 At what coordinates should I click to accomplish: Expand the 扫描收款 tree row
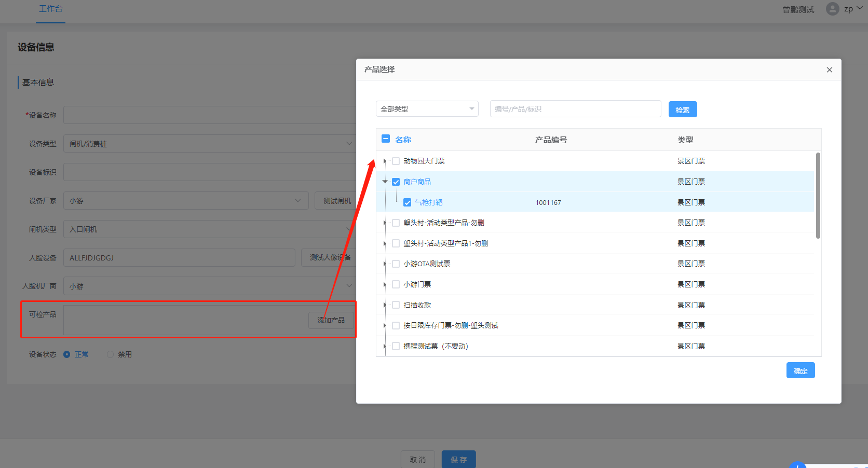tap(385, 305)
